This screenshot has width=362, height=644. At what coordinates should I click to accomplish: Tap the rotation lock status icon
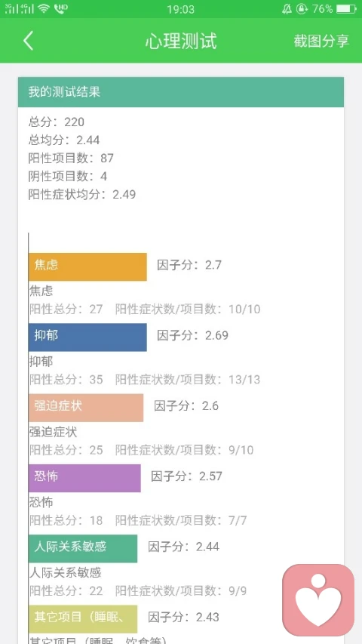point(302,8)
